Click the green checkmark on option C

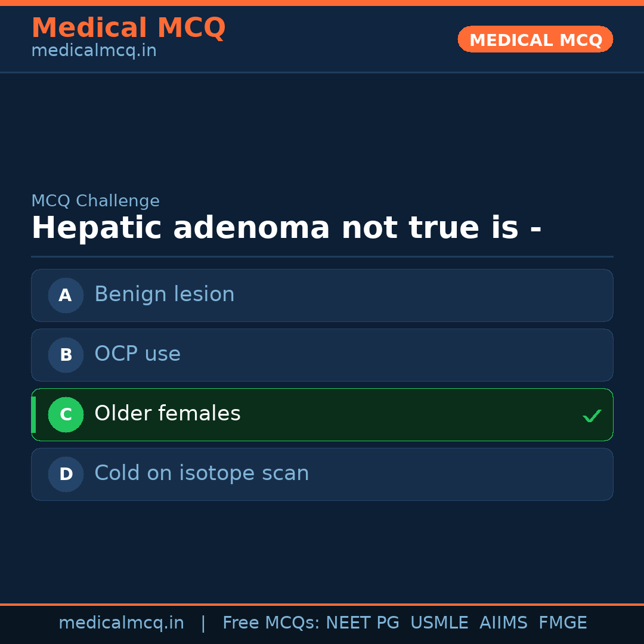pos(592,416)
